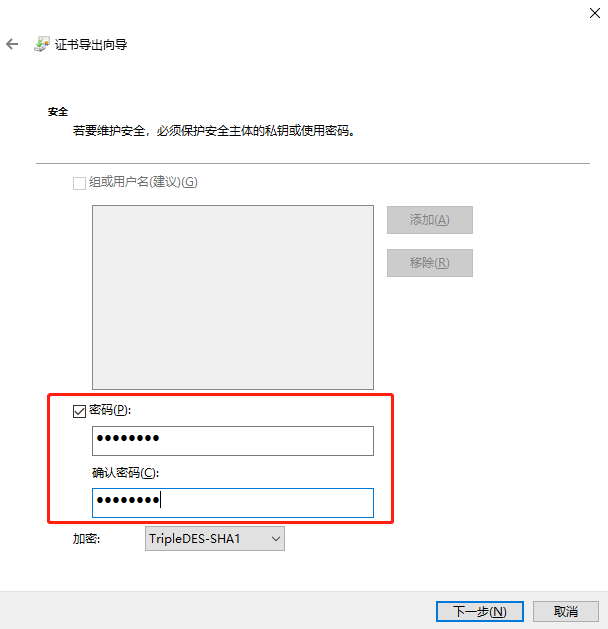
Task: Check the 组或用户名(建议)(G) option
Action: coord(79,183)
